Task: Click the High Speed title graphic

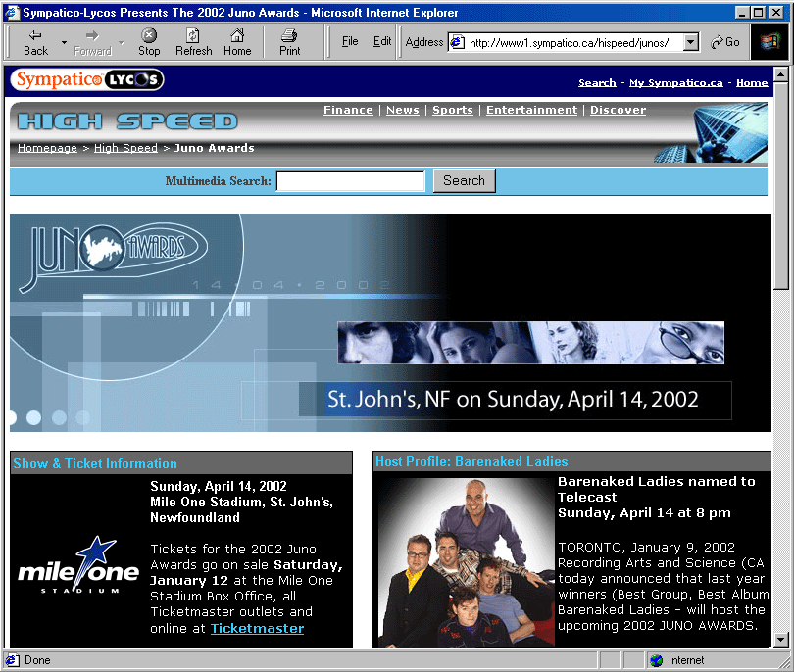Action: [127, 121]
